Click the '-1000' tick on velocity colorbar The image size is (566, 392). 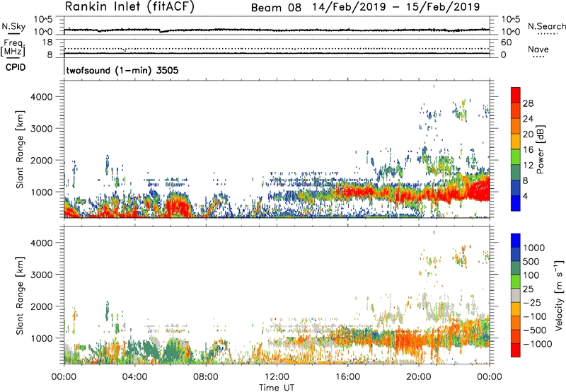[x=538, y=344]
